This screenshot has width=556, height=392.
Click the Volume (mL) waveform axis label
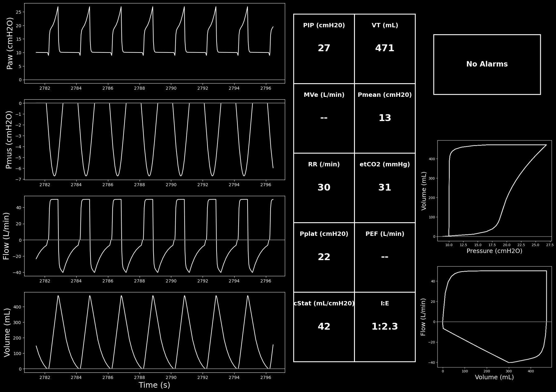[7, 332]
